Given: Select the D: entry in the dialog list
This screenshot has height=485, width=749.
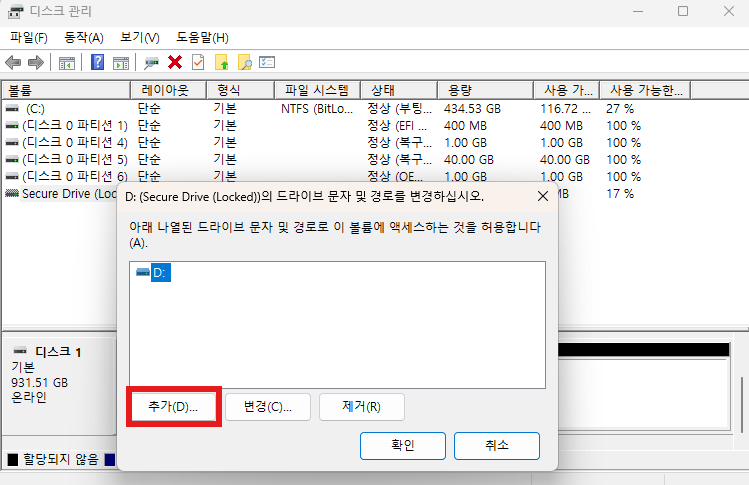Looking at the screenshot, I should (161, 272).
